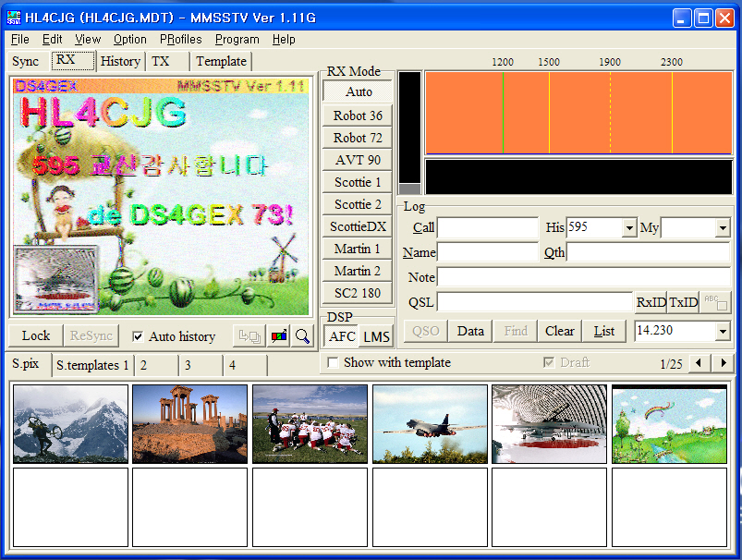
Task: Click the Note input field
Action: coord(584,277)
